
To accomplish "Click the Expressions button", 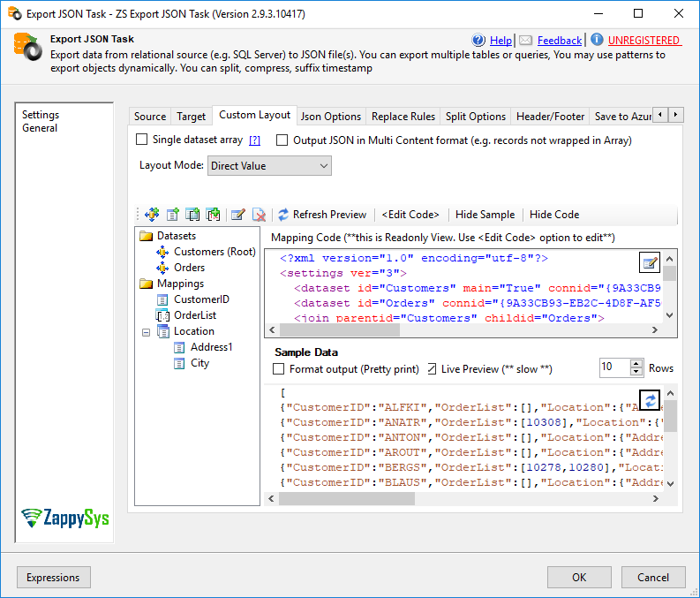I will [54, 578].
